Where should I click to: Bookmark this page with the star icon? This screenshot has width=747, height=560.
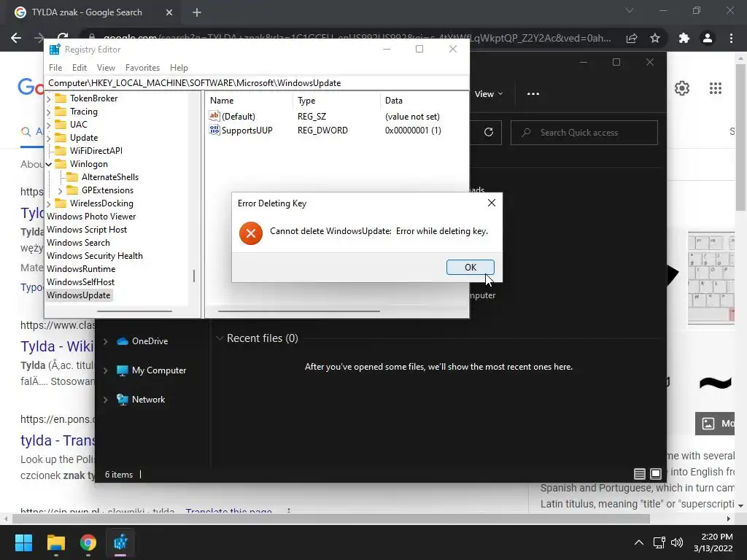655,38
